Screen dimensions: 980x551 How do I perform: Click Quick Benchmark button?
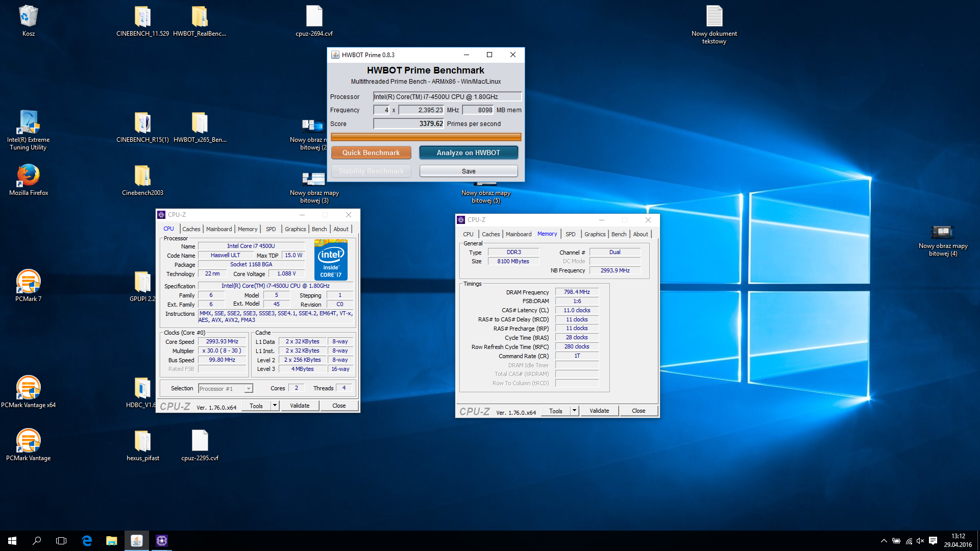coord(371,153)
